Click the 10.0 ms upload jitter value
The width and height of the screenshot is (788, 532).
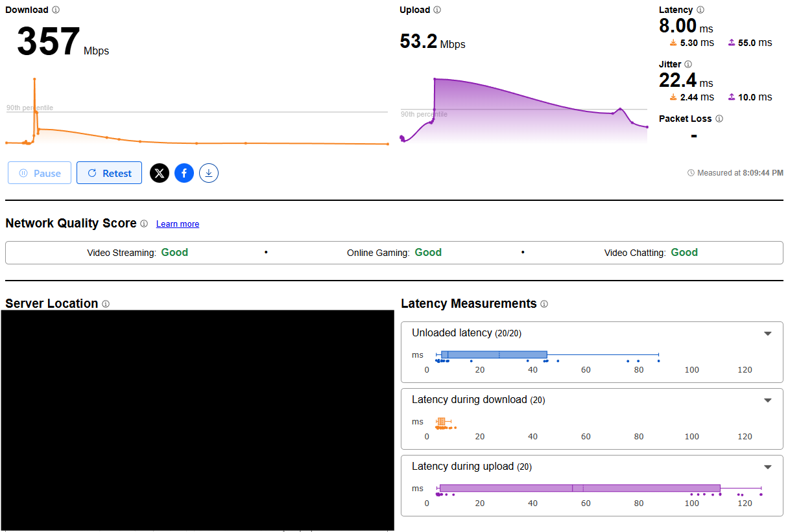pyautogui.click(x=750, y=97)
